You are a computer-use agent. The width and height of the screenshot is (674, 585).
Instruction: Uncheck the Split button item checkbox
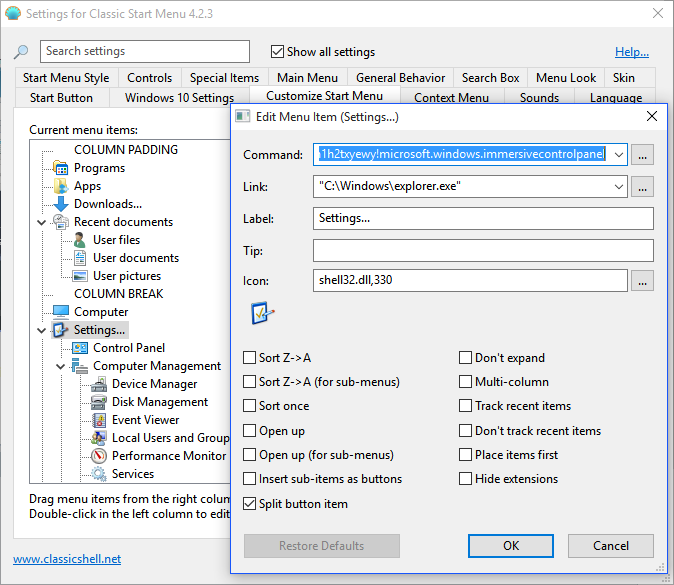pyautogui.click(x=250, y=504)
